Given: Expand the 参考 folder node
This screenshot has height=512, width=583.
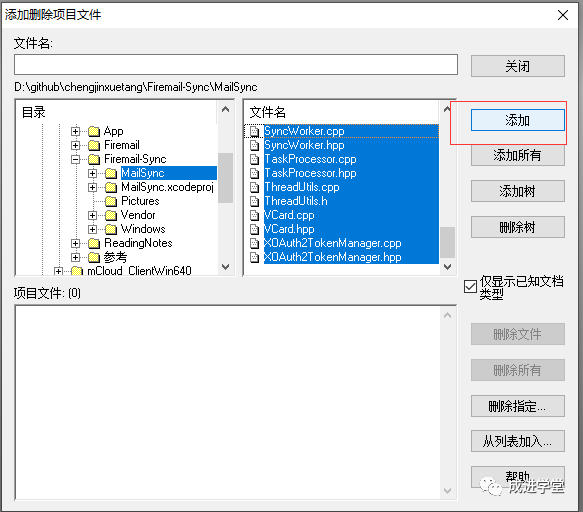Looking at the screenshot, I should (75, 257).
